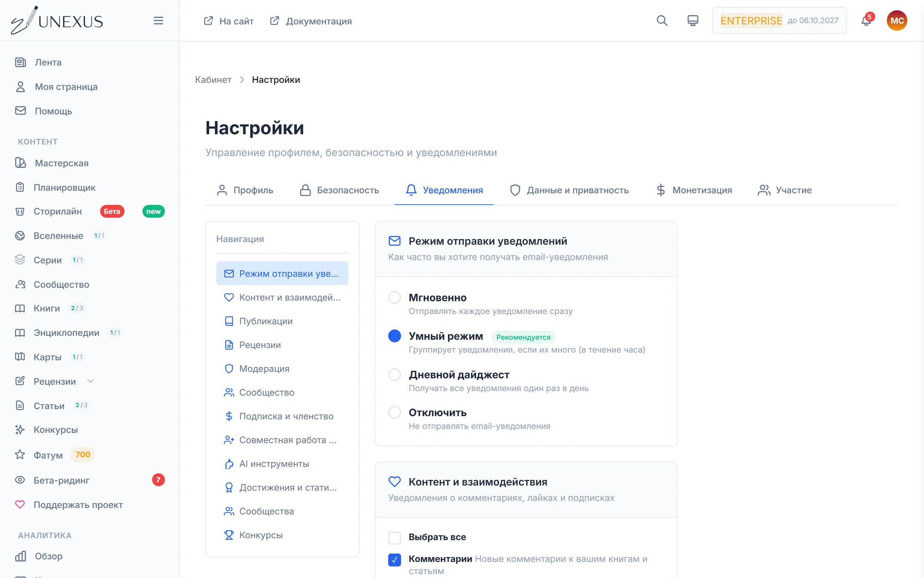Open the Документация link
Viewport: 924px width, 578px height.
coord(311,21)
